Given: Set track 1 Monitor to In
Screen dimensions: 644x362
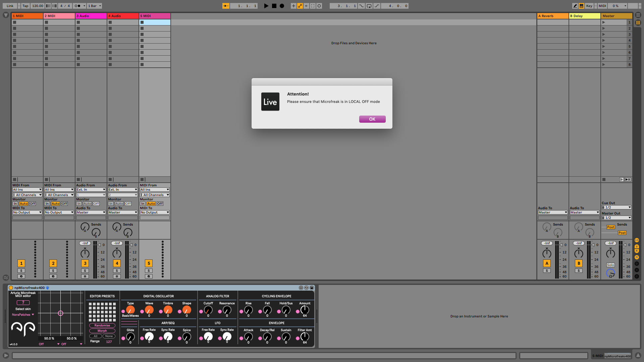Looking at the screenshot, I should [15, 204].
